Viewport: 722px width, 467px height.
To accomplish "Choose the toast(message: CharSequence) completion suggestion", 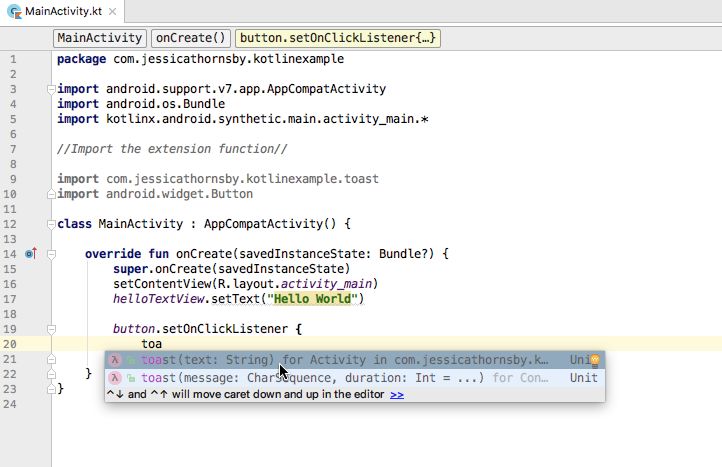I will tap(355, 378).
